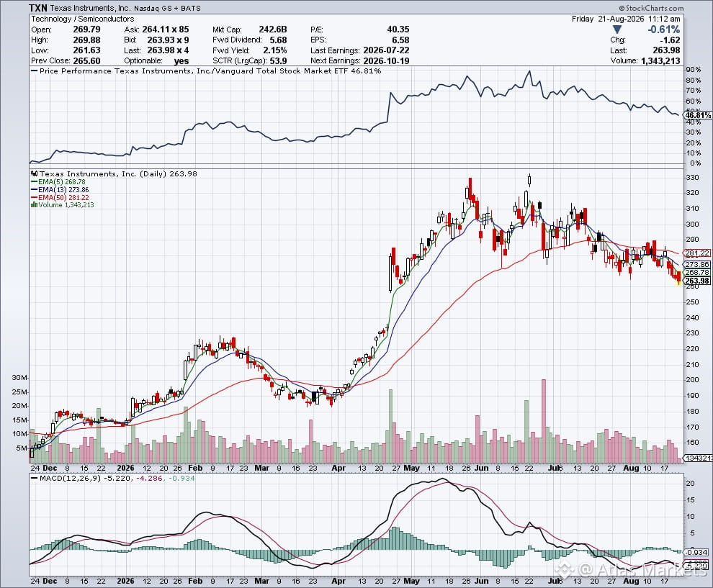
Task: Click the 30M volume axis label
Action: pos(20,378)
